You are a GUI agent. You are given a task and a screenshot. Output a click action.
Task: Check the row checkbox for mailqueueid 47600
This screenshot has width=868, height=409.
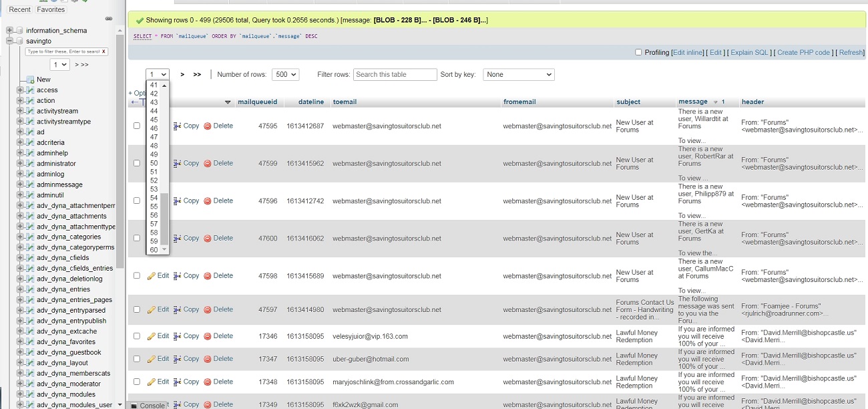(x=137, y=238)
